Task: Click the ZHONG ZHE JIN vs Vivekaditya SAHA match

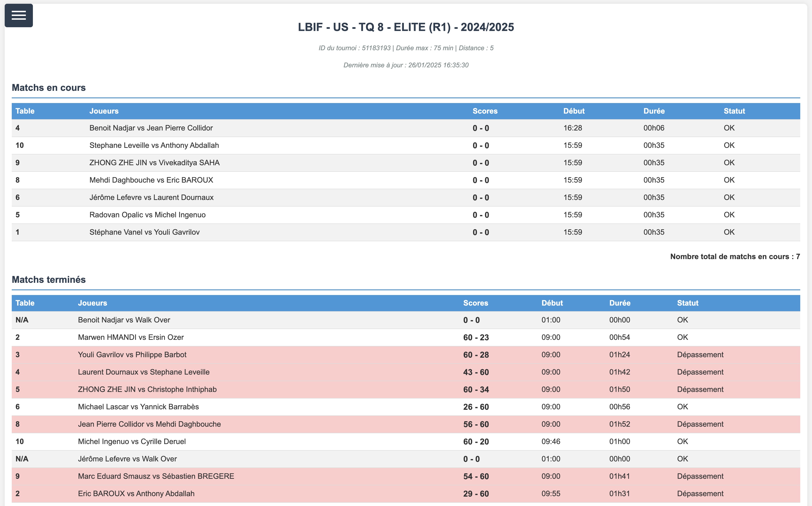Action: tap(154, 163)
